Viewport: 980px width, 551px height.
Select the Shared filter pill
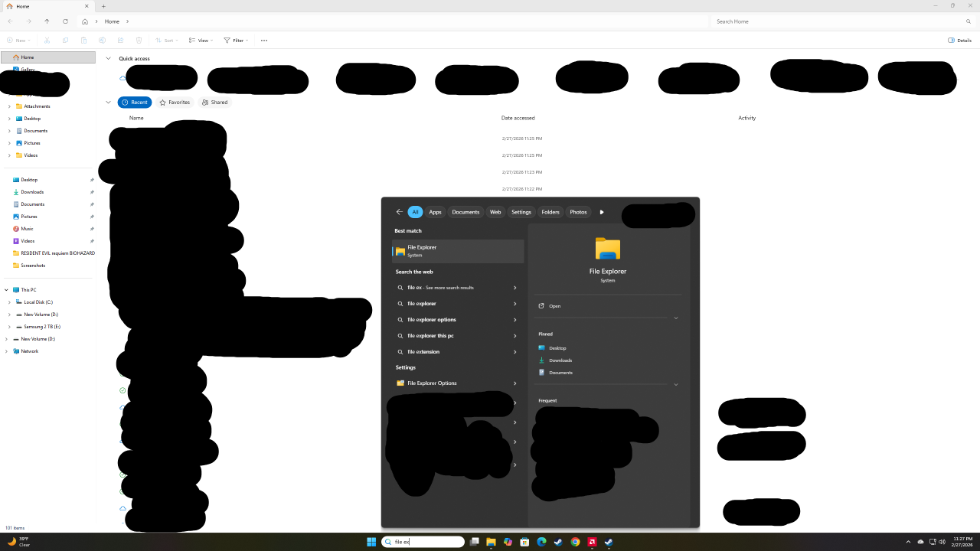215,103
